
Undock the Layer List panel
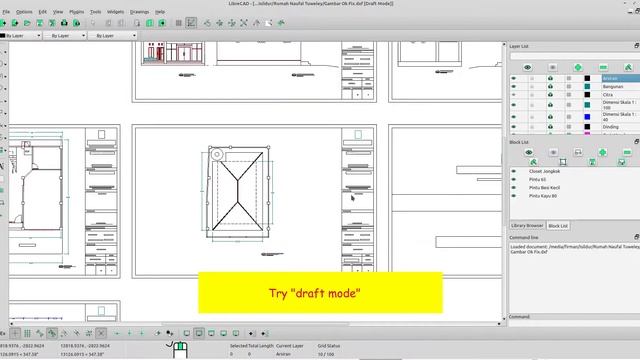coord(636,46)
